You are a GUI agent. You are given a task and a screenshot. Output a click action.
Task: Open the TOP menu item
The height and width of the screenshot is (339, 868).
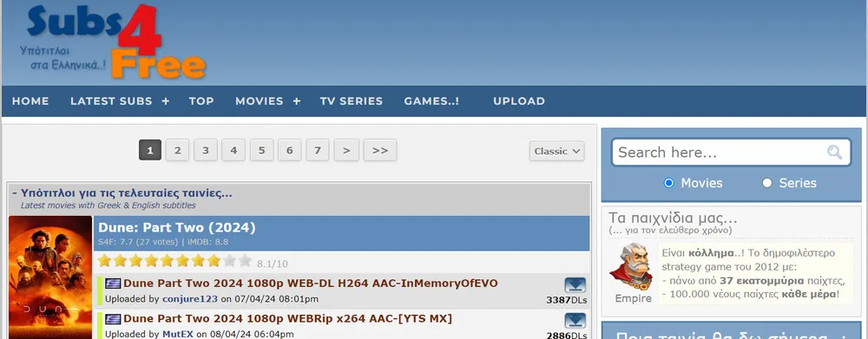[x=201, y=101]
